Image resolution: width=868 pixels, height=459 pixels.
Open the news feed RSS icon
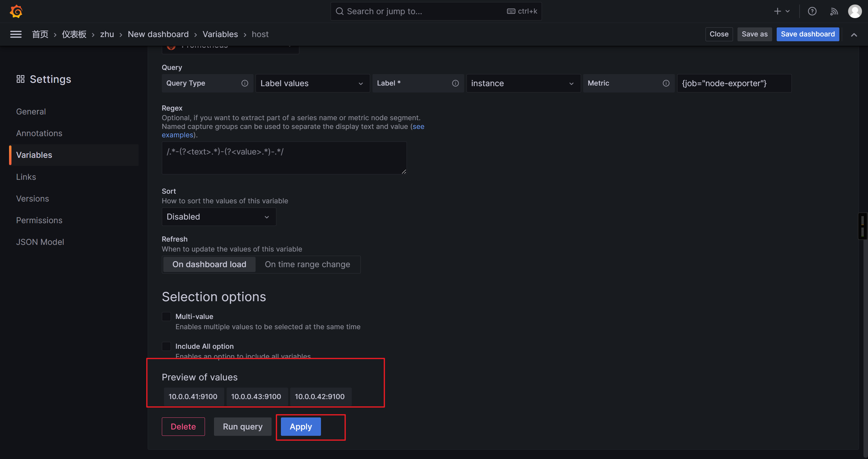click(834, 11)
